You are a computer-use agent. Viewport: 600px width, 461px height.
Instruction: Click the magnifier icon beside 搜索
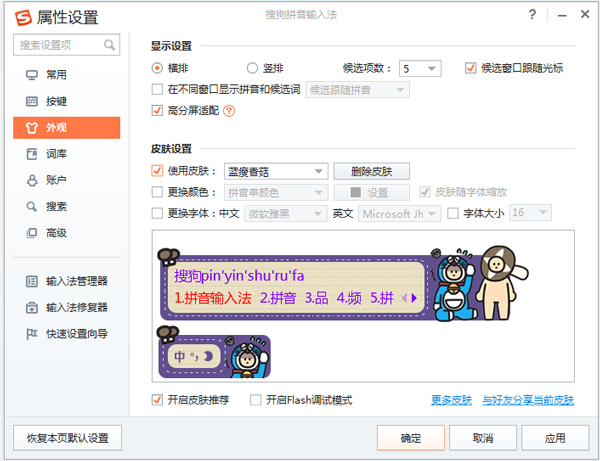coord(32,207)
